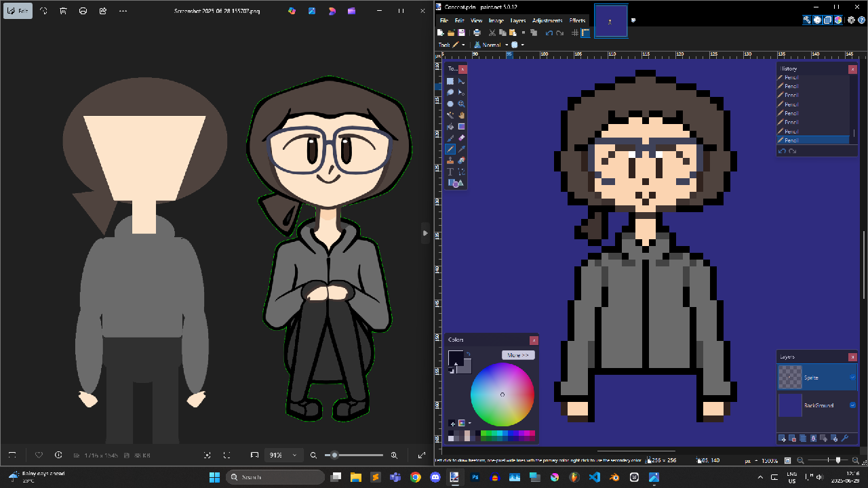Open the View menu in paint.net
The width and height of the screenshot is (868, 488).
tap(477, 20)
